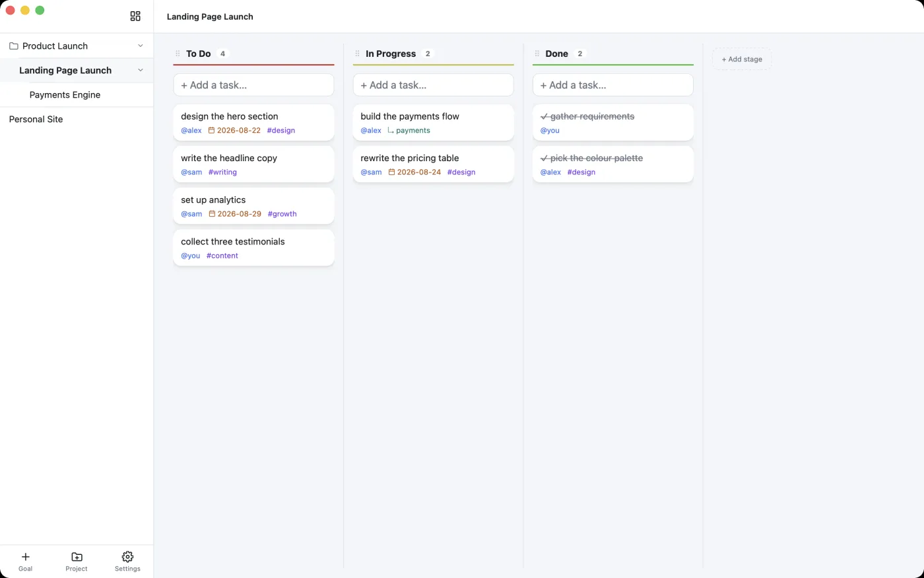924x578 pixels.
Task: Click the Landing Page Launch header title
Action: pos(210,17)
